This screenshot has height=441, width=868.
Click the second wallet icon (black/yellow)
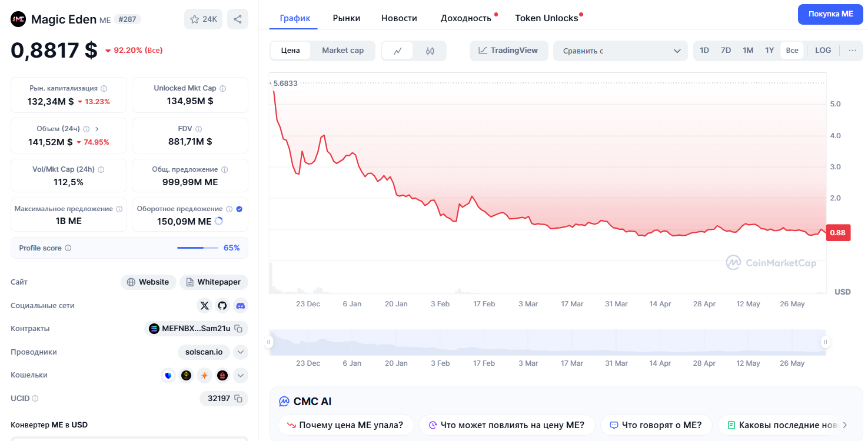(x=186, y=375)
